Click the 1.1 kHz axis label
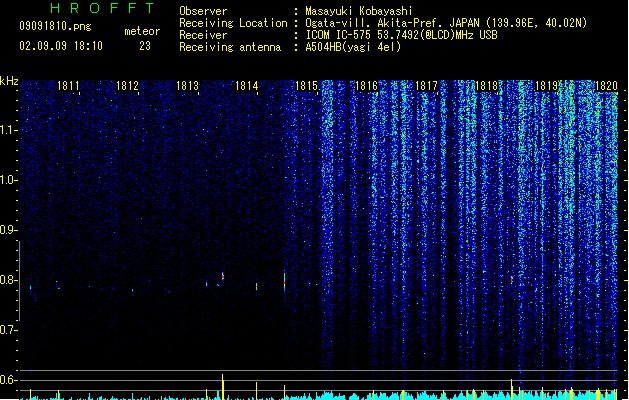 point(9,130)
